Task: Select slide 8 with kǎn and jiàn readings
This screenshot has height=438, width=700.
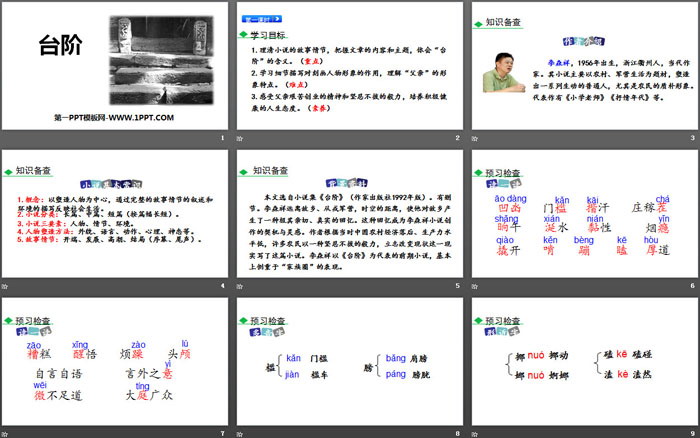Action: pos(350,362)
